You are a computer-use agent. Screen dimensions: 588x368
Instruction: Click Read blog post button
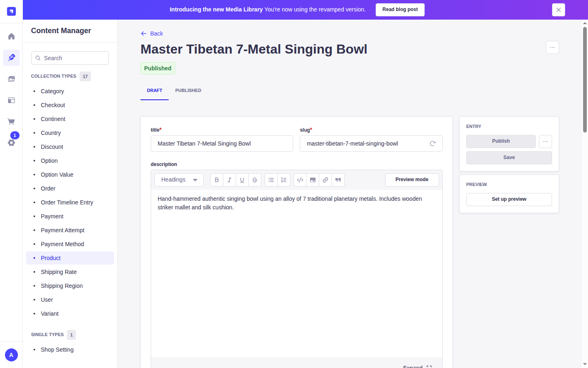coord(400,10)
